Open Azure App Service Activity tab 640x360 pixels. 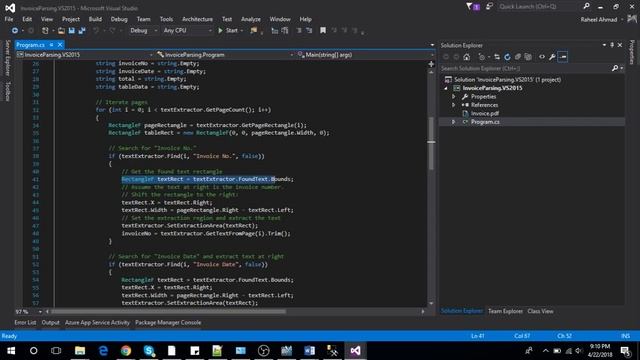point(97,322)
